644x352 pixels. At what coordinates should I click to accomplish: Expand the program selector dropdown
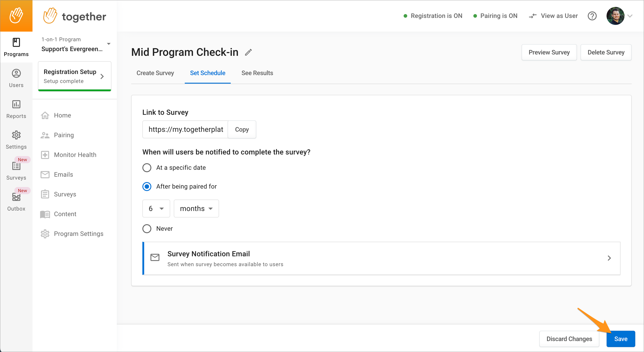[x=109, y=44]
